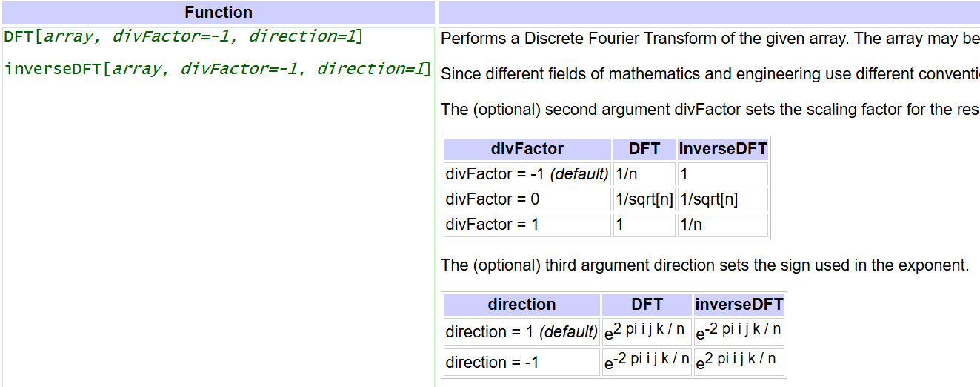Click the sentence about the optional third argument
Image resolution: width=980 pixels, height=387 pixels.
pyautogui.click(x=704, y=265)
